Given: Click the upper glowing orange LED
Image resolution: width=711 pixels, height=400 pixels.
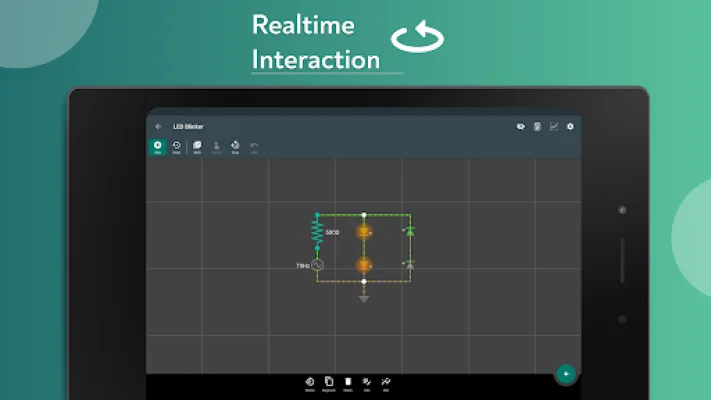Looking at the screenshot, I should pyautogui.click(x=364, y=231).
